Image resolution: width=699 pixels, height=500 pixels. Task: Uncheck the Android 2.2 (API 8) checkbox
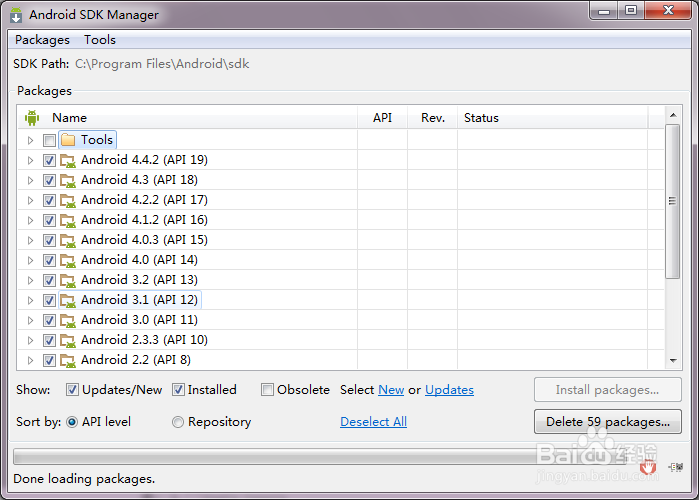tap(49, 361)
